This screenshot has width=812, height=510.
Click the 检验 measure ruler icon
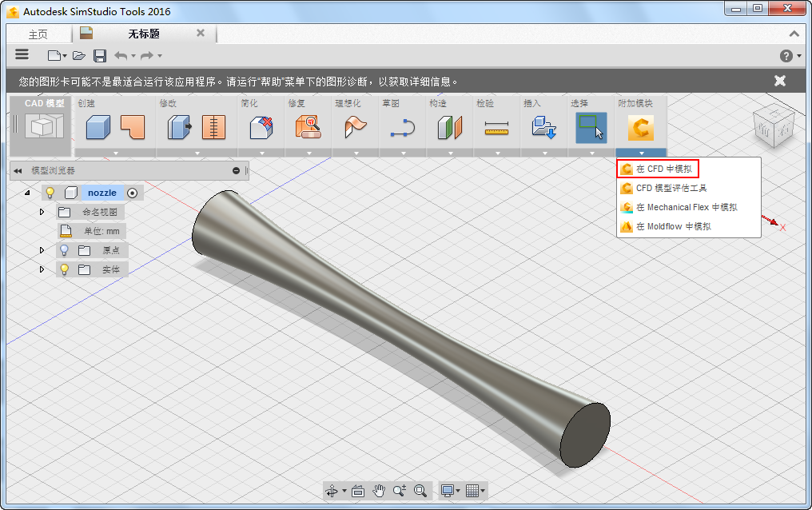pos(496,127)
